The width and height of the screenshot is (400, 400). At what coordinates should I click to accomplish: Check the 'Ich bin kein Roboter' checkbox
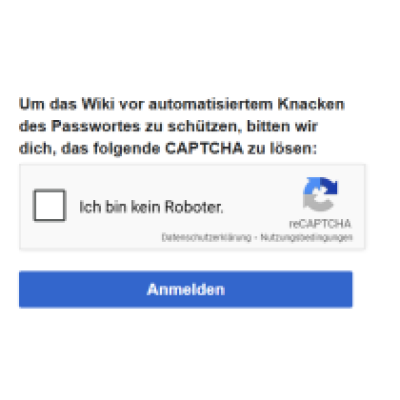tap(49, 205)
